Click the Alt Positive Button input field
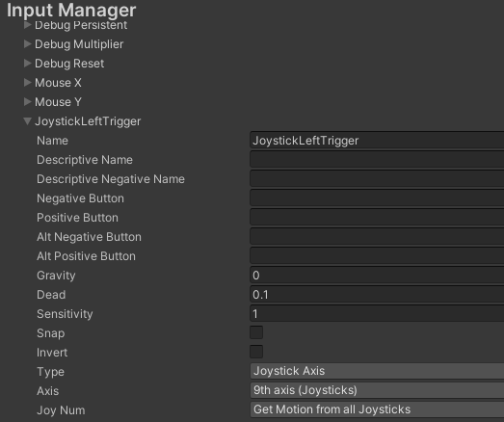504x422 pixels. click(377, 256)
